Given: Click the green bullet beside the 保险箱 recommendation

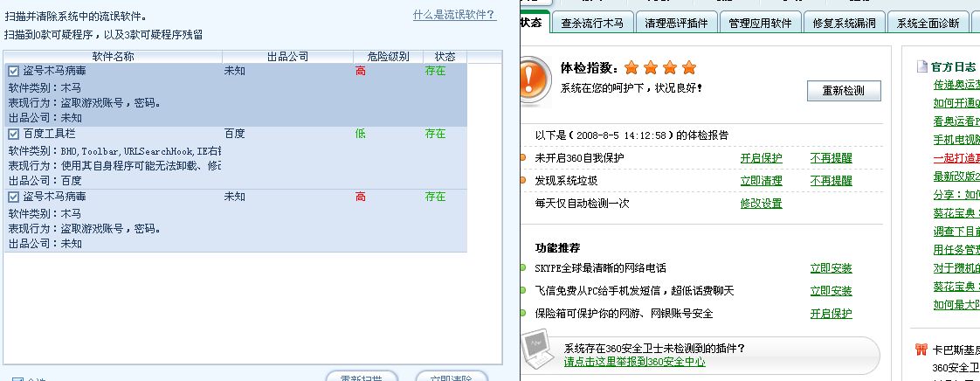Looking at the screenshot, I should pos(522,313).
